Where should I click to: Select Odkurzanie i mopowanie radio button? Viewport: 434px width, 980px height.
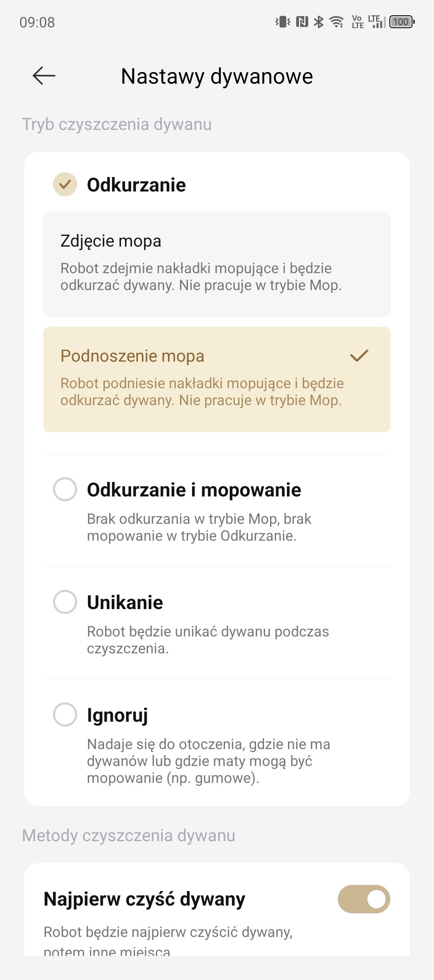65,489
